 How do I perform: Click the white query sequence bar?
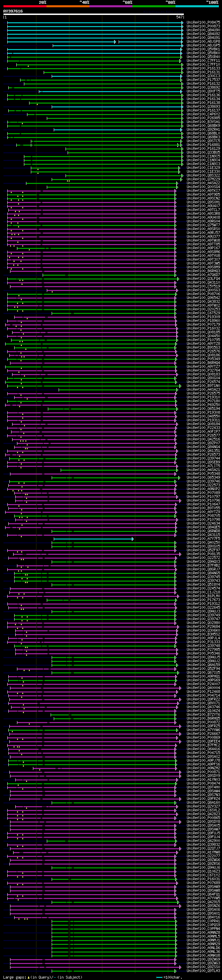click(x=94, y=15)
